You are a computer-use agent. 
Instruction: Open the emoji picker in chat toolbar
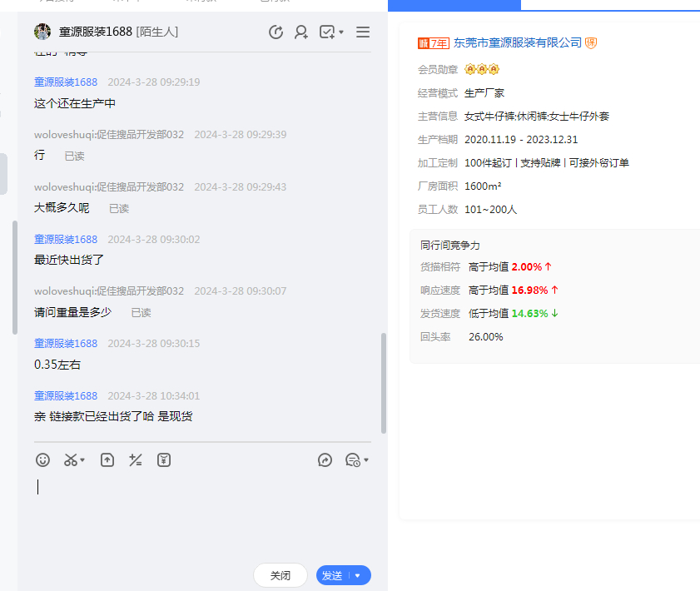pyautogui.click(x=42, y=459)
